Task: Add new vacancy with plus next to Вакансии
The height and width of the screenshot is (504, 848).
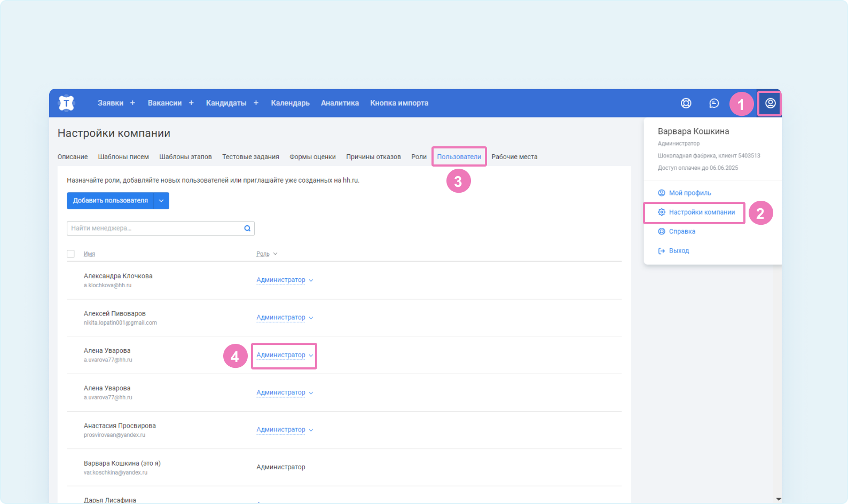Action: (191, 103)
